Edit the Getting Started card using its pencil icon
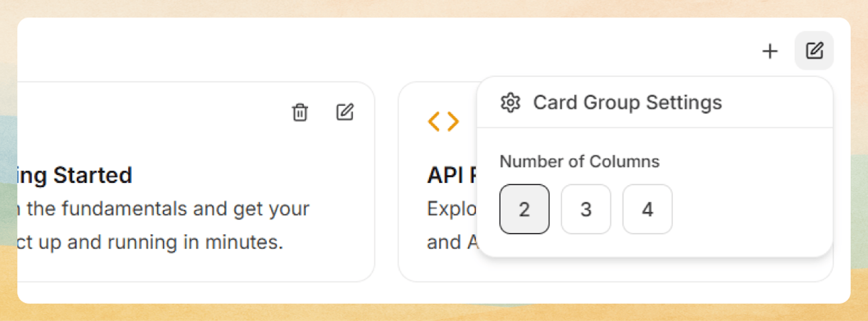868x321 pixels. (x=345, y=112)
